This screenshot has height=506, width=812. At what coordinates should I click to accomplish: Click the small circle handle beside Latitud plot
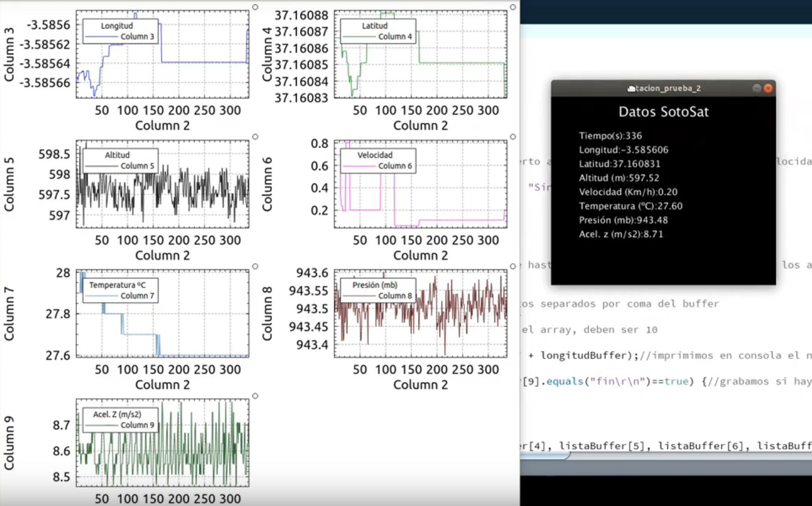pos(513,7)
